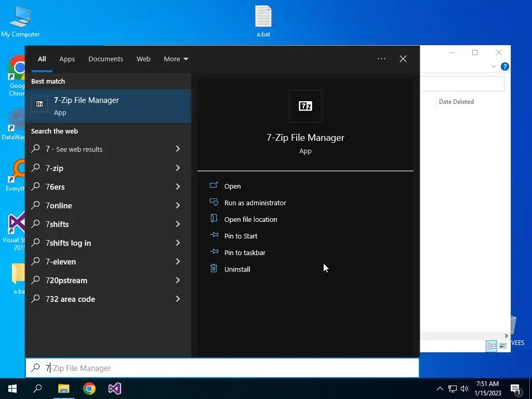The height and width of the screenshot is (399, 532).
Task: Click the network tray icon
Action: [453, 389]
